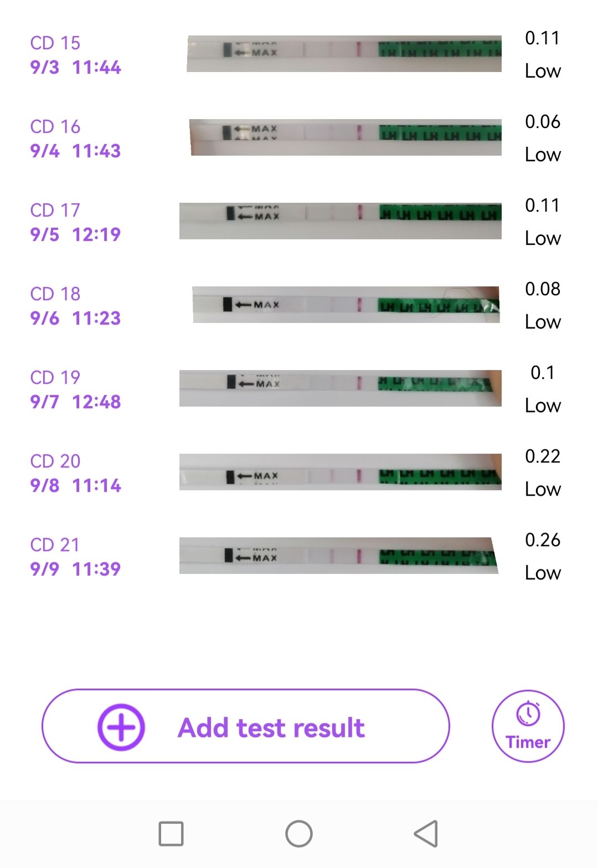
Task: Select the CD 18 cycle day label
Action: pos(55,294)
